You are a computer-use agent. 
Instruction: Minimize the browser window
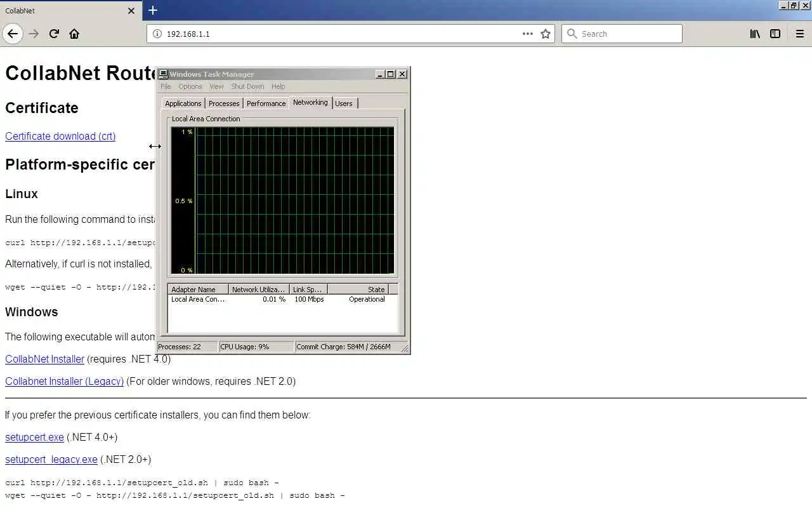(783, 5)
